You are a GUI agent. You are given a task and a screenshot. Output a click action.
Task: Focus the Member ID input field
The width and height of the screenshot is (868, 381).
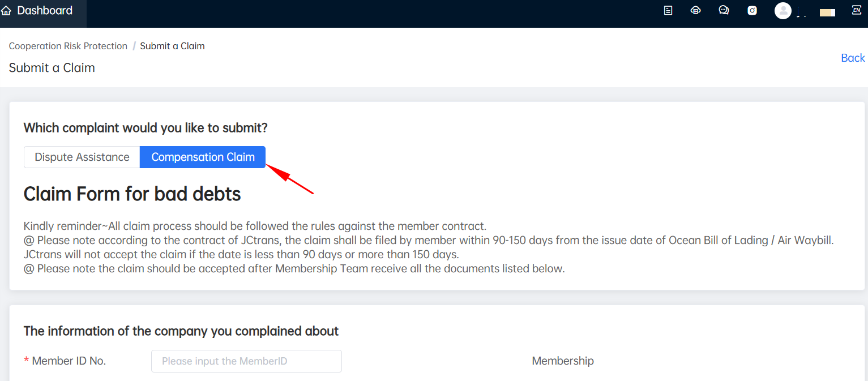246,361
